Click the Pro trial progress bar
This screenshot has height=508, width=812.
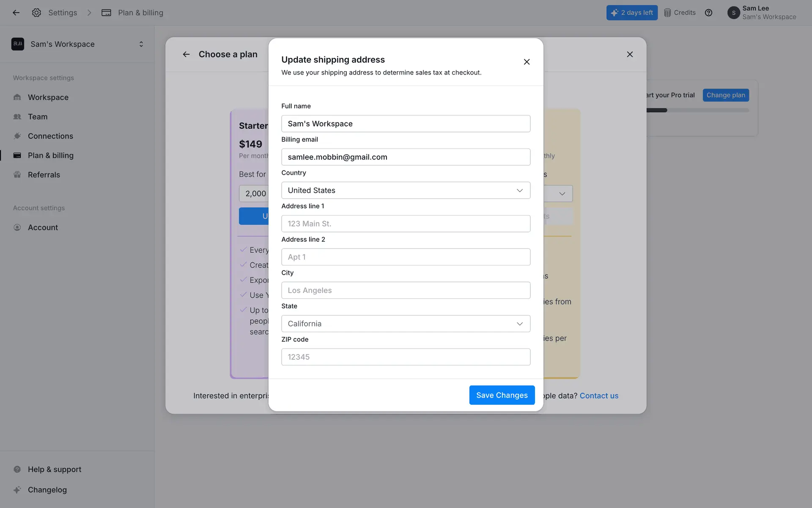[x=697, y=110]
